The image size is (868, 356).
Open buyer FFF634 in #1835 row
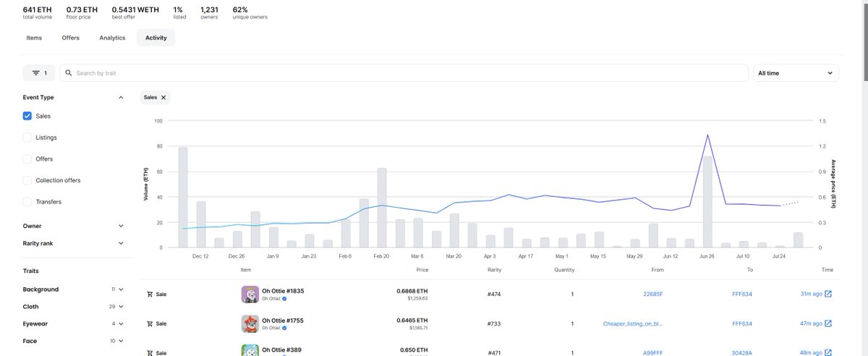(x=742, y=294)
